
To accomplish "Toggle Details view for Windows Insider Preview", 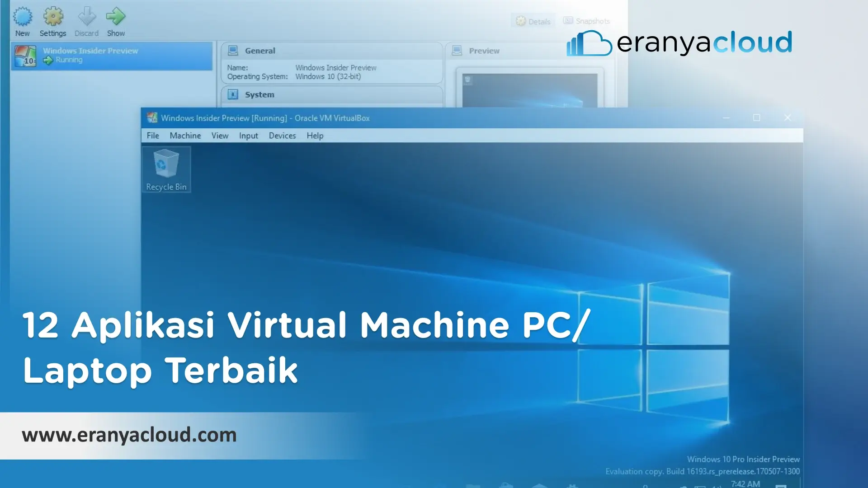I will pos(533,21).
